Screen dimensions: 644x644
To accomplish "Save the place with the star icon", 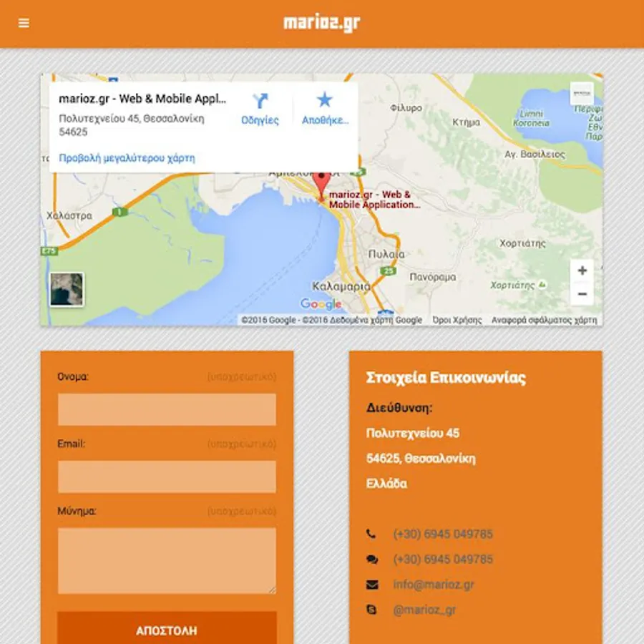I will tap(324, 99).
